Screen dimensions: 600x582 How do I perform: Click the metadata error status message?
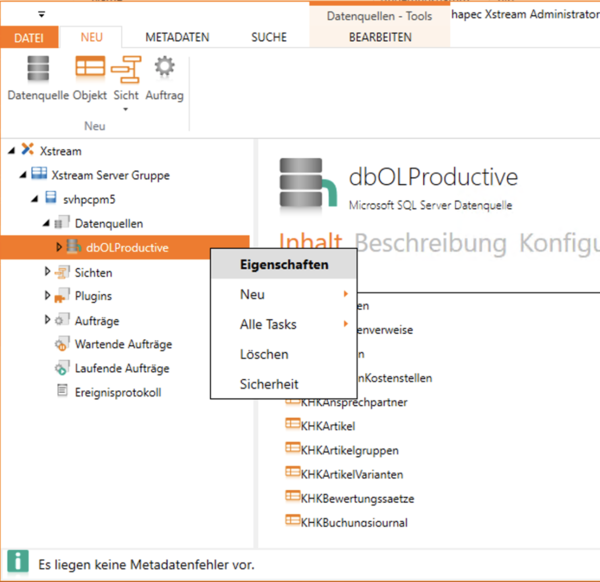coord(146,565)
